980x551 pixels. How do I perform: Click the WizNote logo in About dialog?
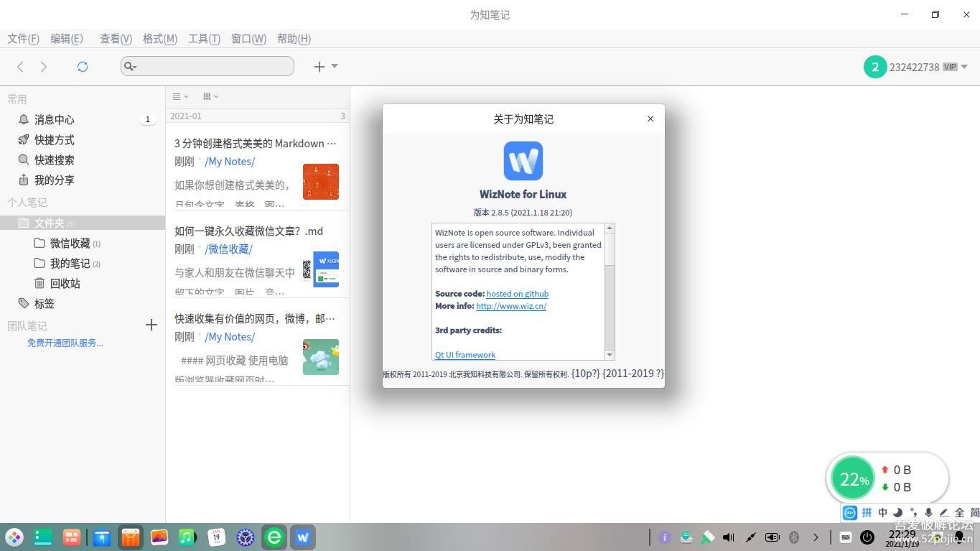click(523, 160)
